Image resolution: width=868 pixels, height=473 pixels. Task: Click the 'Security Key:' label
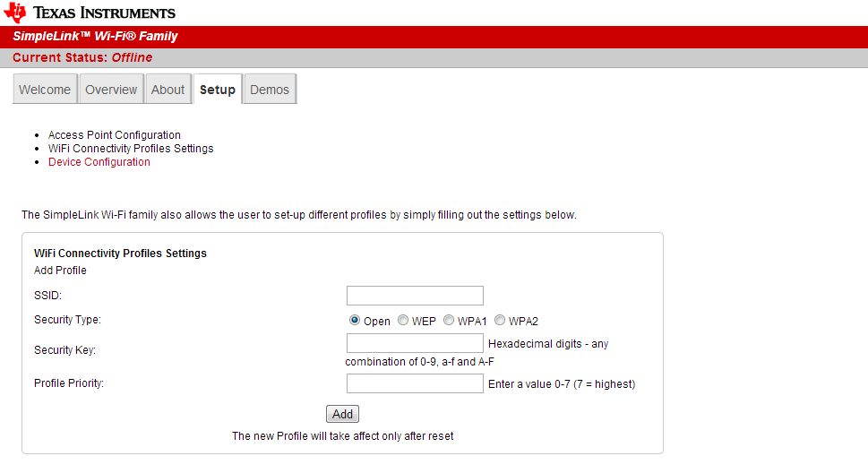coord(64,350)
